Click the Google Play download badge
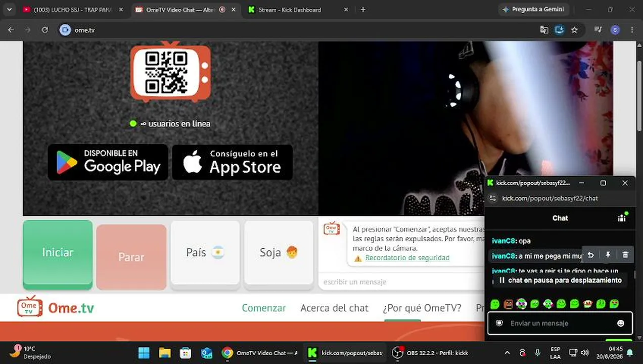This screenshot has width=643, height=364. coord(108,162)
